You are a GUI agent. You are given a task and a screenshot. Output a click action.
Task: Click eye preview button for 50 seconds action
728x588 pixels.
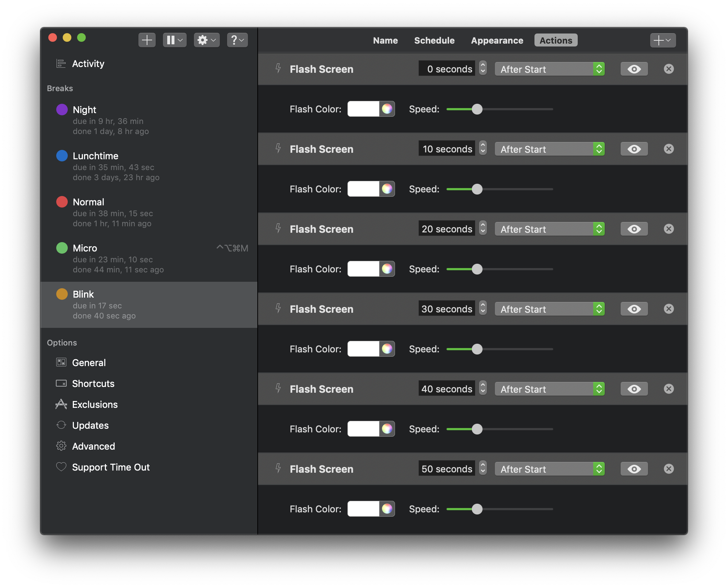634,469
